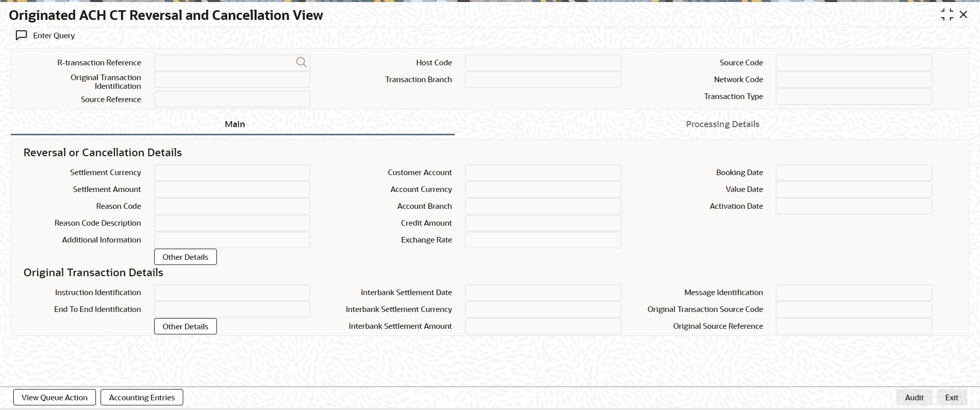Click the View Queue Action button
This screenshot has width=980, height=410.
[x=55, y=397]
